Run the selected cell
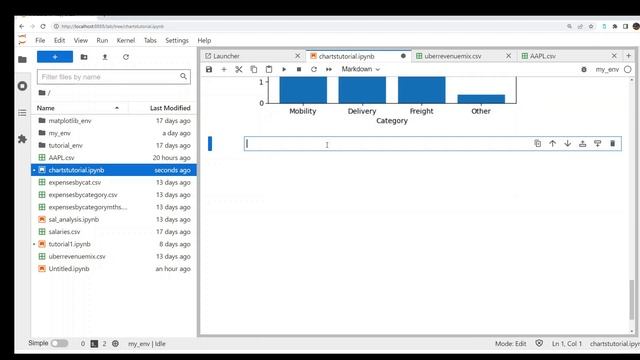This screenshot has height=360, width=640. point(284,69)
